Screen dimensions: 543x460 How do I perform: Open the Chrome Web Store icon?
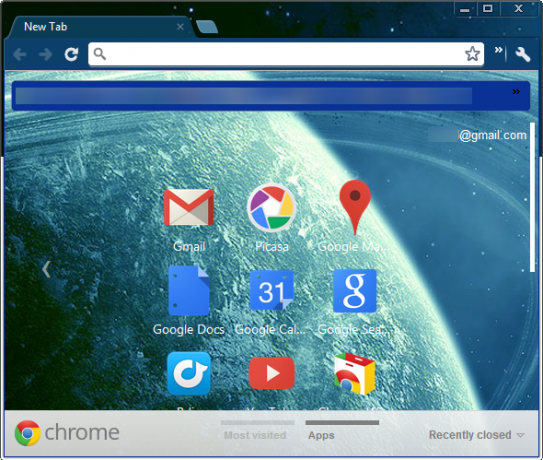pos(354,373)
